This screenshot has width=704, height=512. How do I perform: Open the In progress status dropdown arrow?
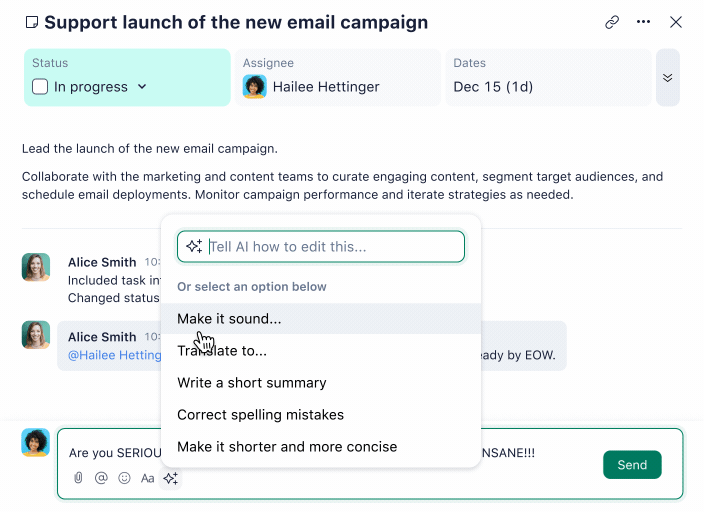(142, 87)
